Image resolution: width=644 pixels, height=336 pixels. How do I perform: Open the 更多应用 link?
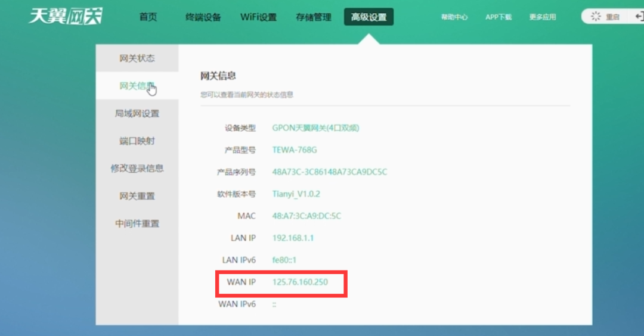pyautogui.click(x=543, y=17)
